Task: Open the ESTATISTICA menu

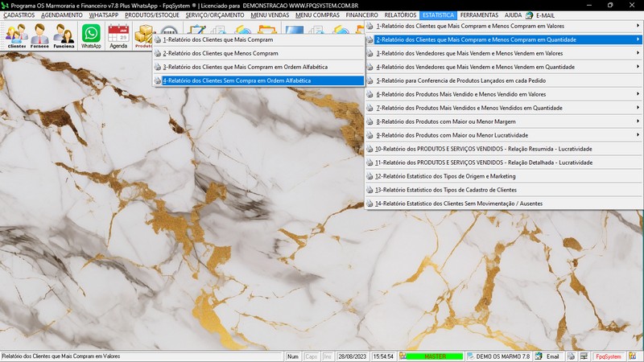Action: click(x=438, y=15)
